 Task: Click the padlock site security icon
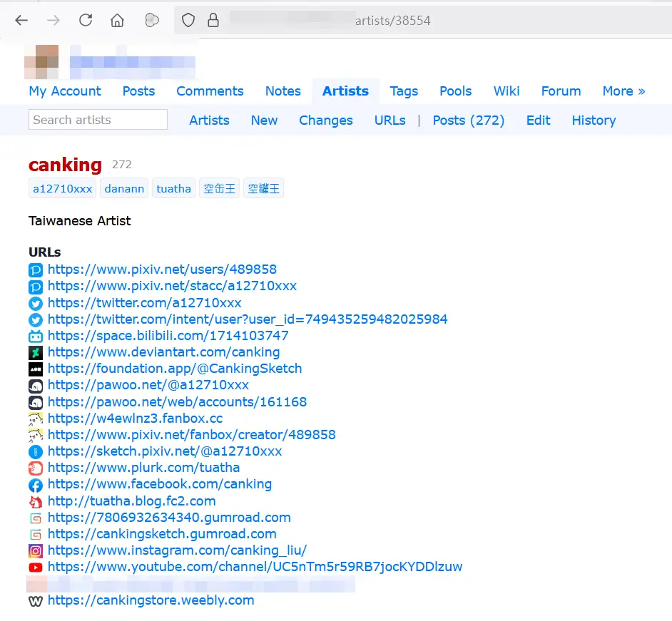pos(213,20)
